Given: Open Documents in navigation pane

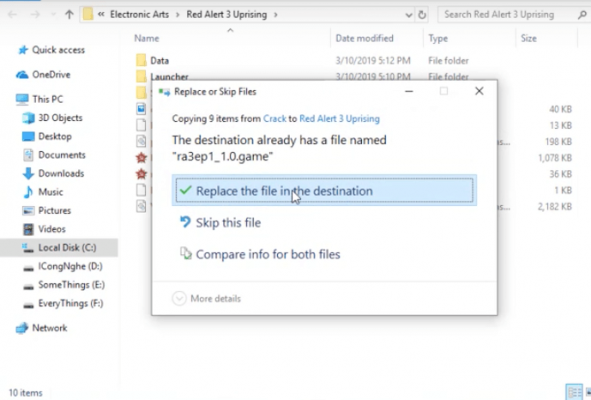Looking at the screenshot, I should pos(61,155).
